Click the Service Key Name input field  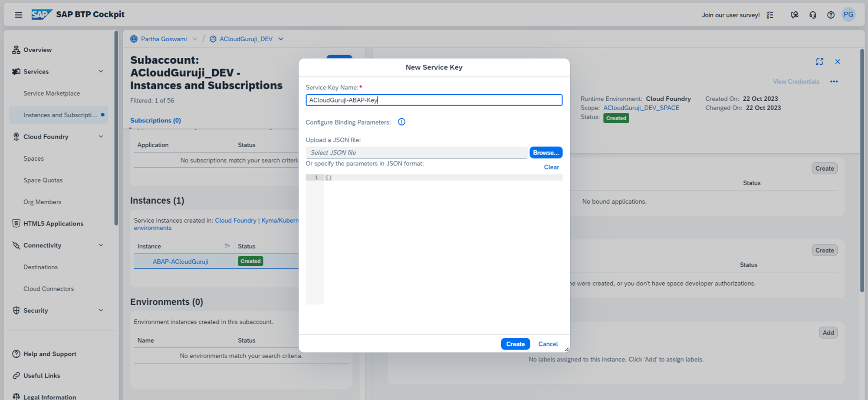pyautogui.click(x=434, y=100)
